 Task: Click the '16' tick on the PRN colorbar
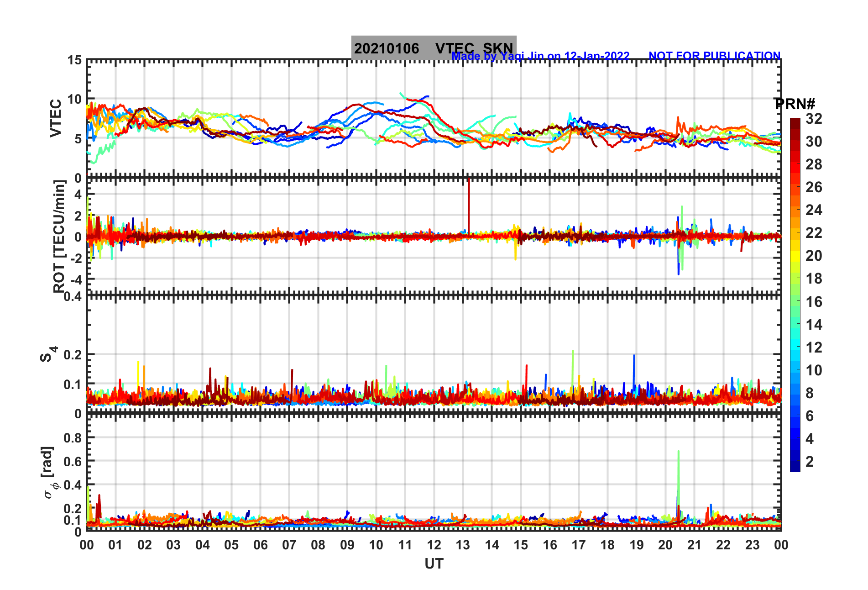coord(814,302)
